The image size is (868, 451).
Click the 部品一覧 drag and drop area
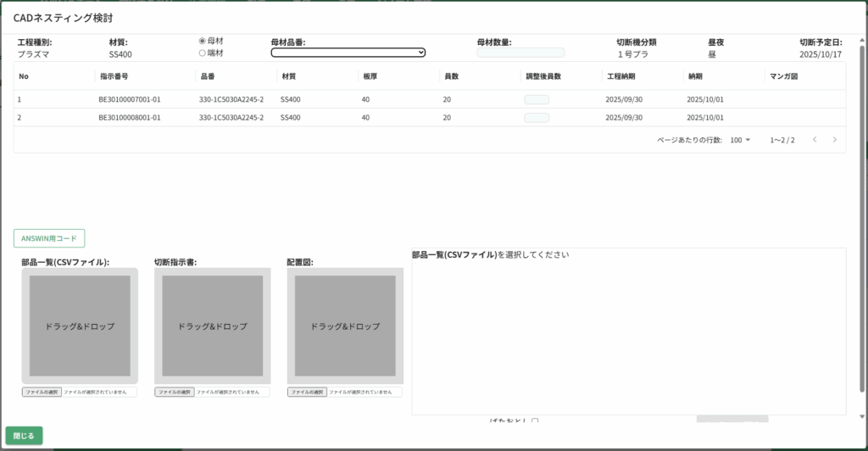tap(80, 326)
